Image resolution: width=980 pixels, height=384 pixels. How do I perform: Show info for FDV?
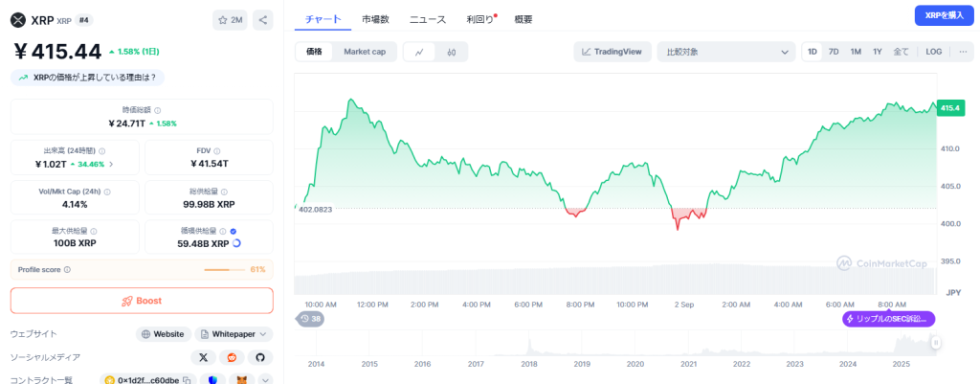coord(217,150)
